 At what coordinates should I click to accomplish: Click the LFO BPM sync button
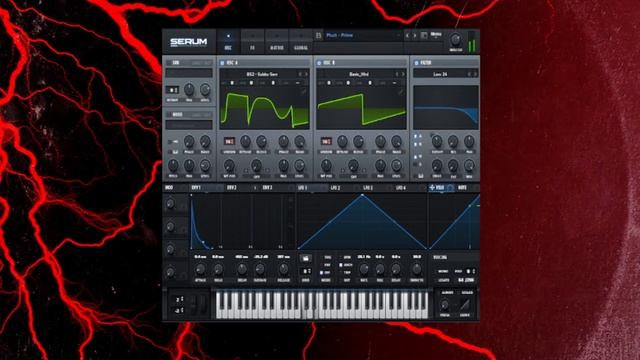click(x=347, y=258)
